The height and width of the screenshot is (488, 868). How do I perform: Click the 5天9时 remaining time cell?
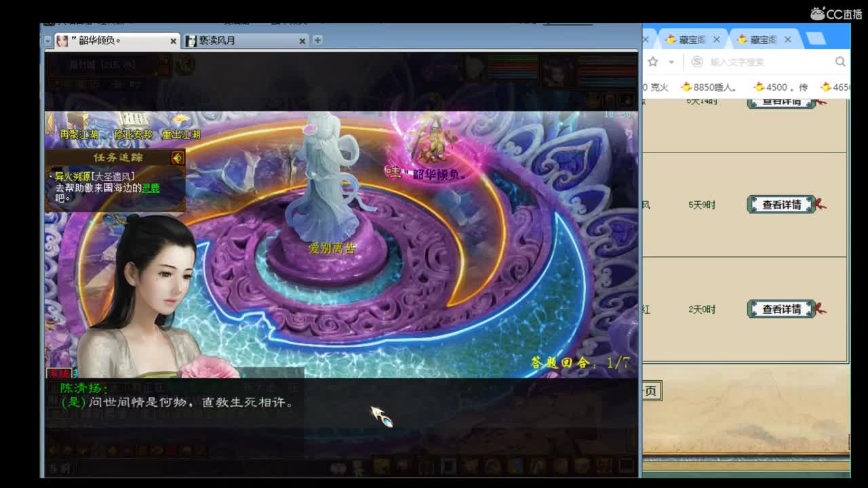point(702,205)
